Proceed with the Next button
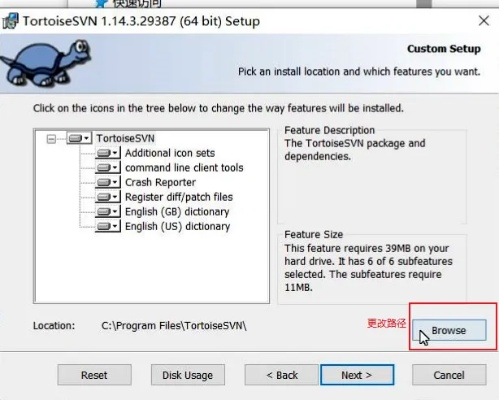This screenshot has width=499, height=400. pos(357,375)
